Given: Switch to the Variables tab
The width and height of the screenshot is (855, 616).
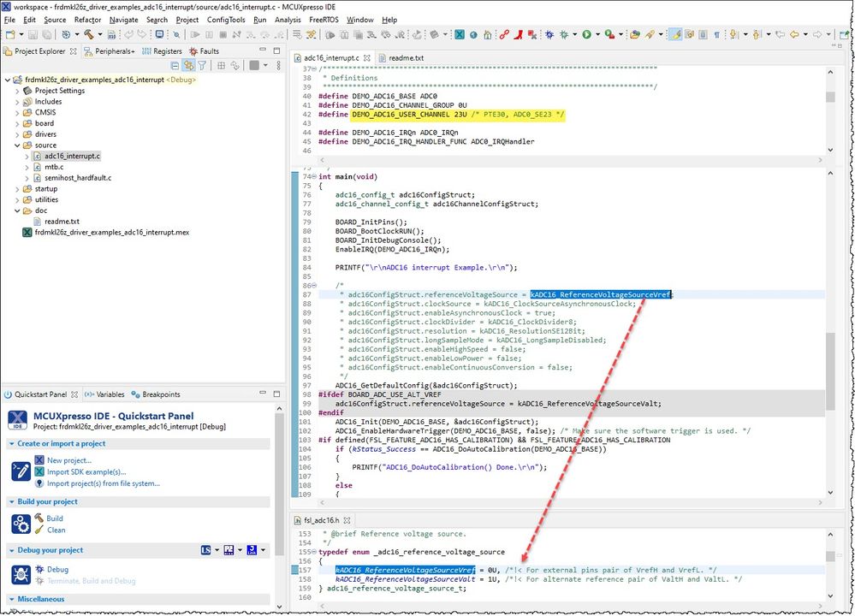Looking at the screenshot, I should 104,394.
